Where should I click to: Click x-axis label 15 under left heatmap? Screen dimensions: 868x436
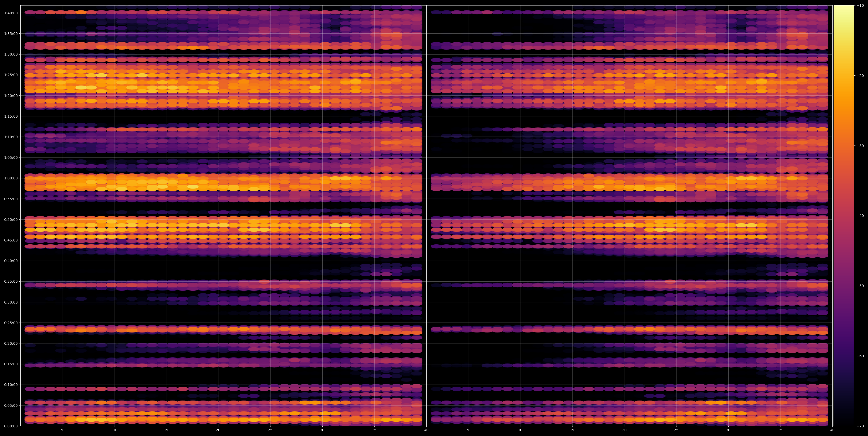click(x=166, y=430)
